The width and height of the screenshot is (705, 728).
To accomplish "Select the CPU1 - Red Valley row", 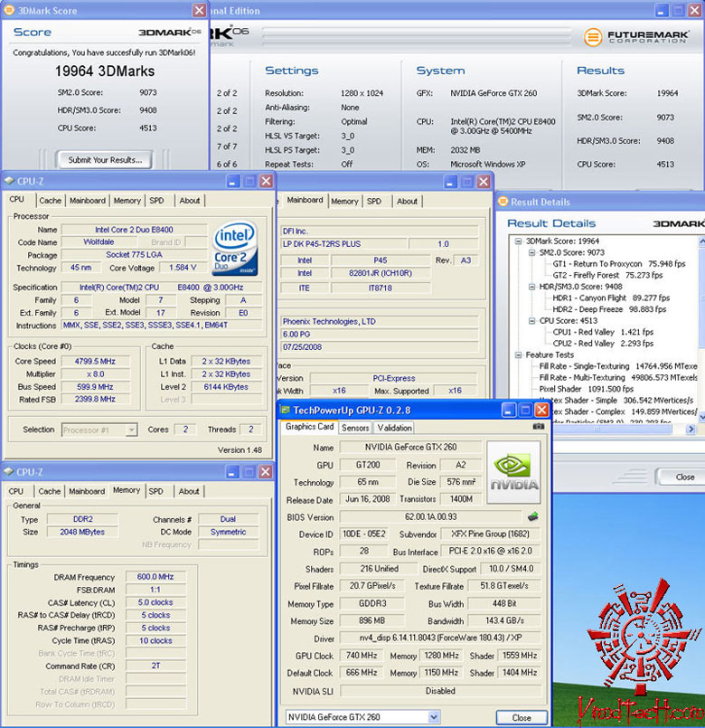I will click(603, 332).
